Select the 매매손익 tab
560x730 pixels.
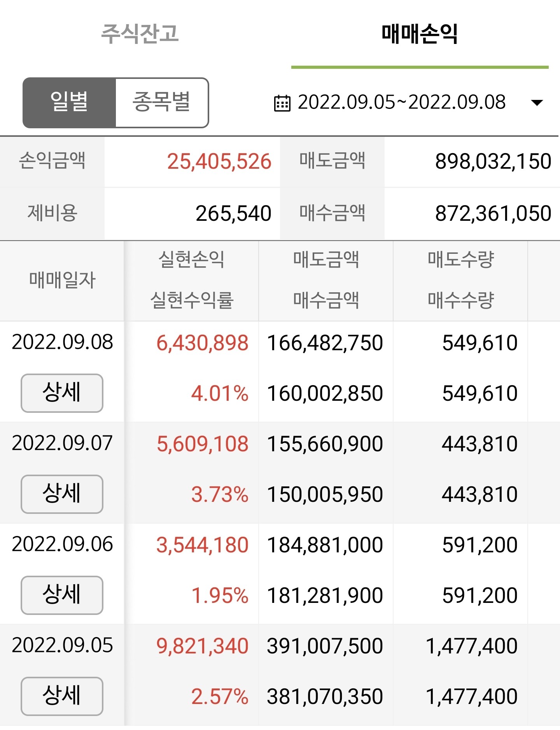(x=420, y=34)
